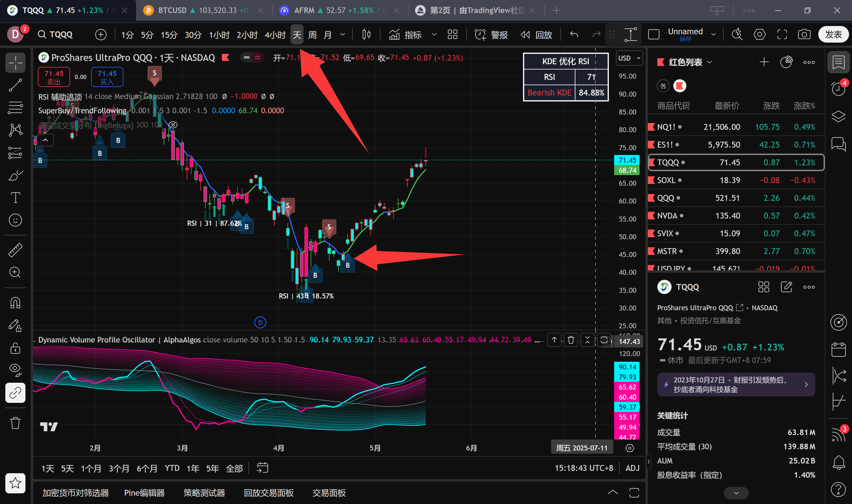Select 3个月 date range
This screenshot has height=504, width=852.
pyautogui.click(x=119, y=469)
